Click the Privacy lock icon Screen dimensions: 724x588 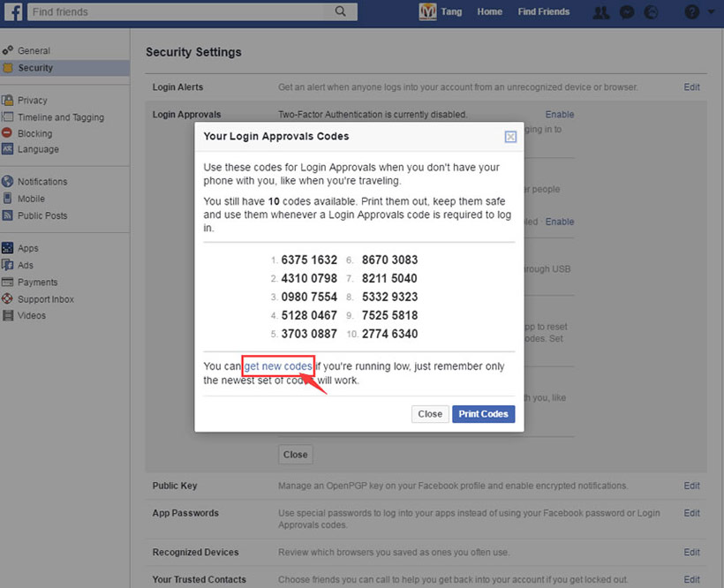pyautogui.click(x=7, y=100)
